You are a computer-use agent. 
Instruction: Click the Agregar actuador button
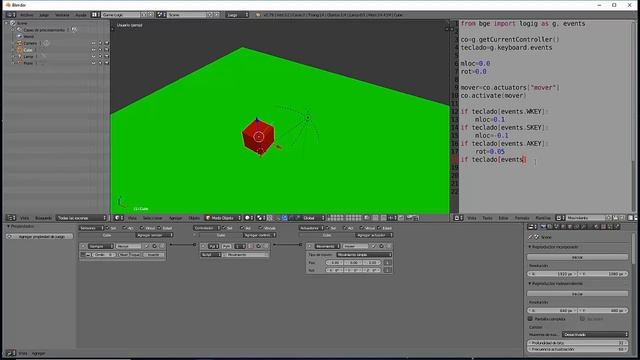(x=374, y=235)
